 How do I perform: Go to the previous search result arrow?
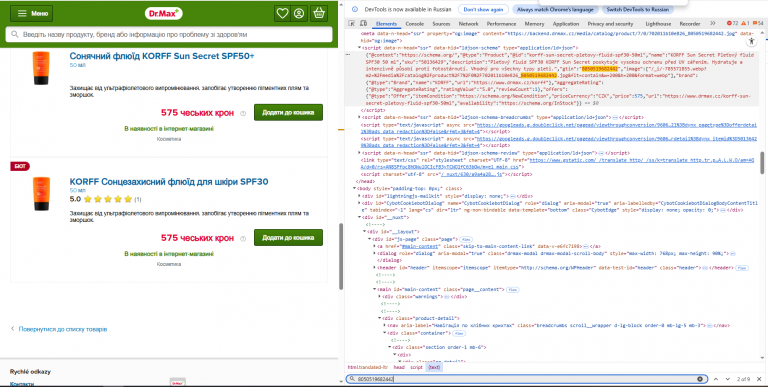coord(716,379)
